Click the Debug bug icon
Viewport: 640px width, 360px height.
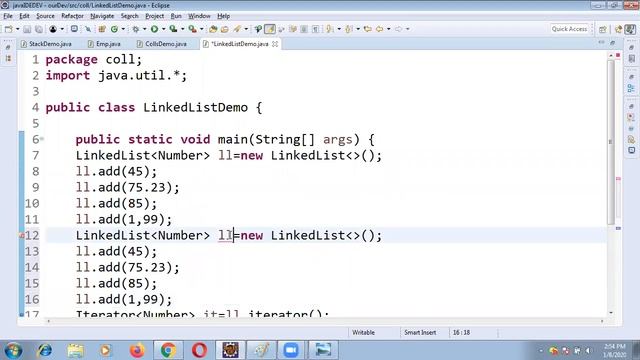pos(136,29)
